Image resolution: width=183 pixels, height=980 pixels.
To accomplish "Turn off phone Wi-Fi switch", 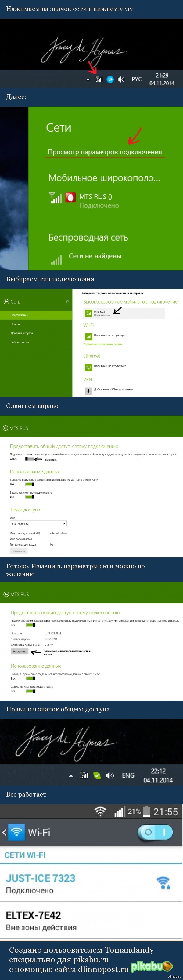I will 155,832.
